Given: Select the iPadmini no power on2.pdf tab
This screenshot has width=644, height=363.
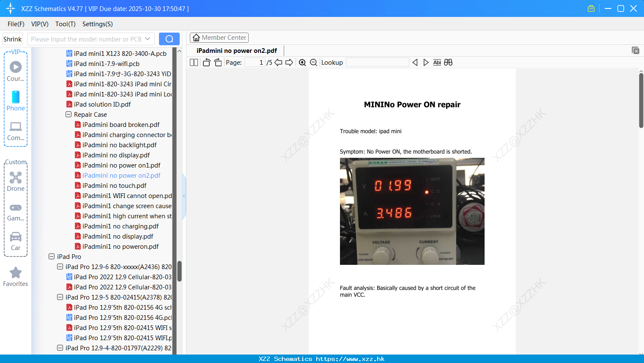Looking at the screenshot, I should pyautogui.click(x=237, y=51).
